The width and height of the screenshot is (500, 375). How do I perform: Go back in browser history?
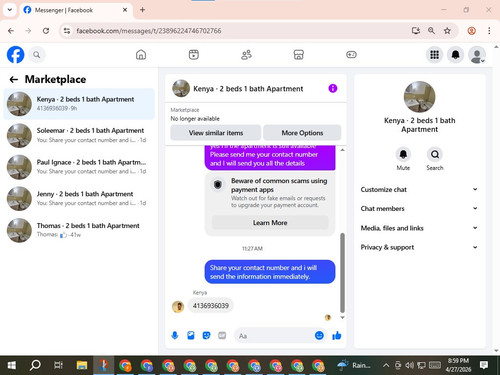pyautogui.click(x=11, y=31)
